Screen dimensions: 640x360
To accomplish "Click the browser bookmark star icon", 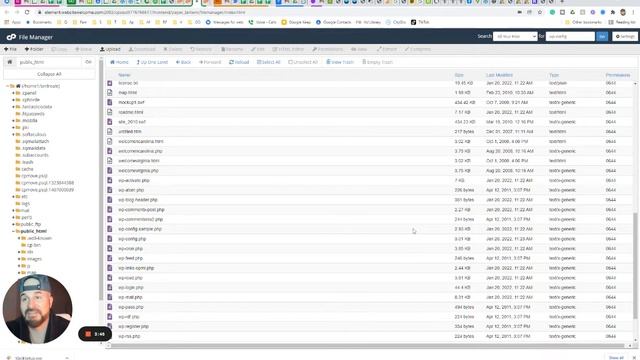I will (x=540, y=12).
